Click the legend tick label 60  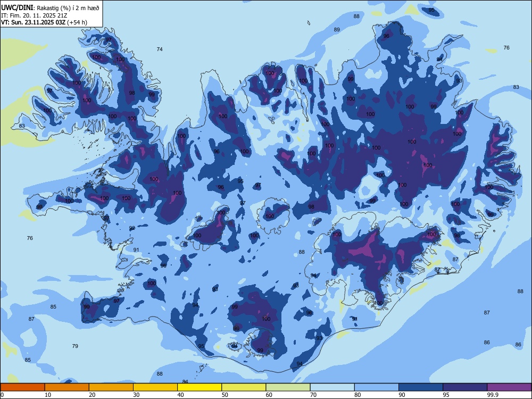pyautogui.click(x=269, y=395)
